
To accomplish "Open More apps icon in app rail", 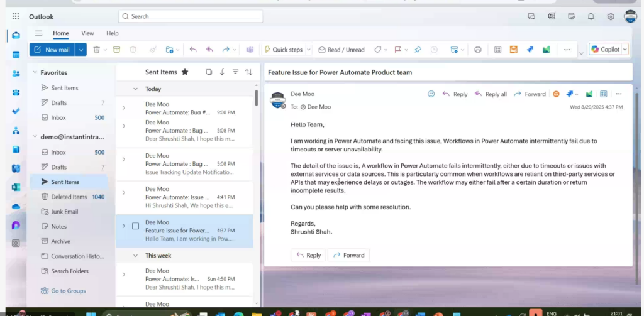I will click(x=16, y=243).
